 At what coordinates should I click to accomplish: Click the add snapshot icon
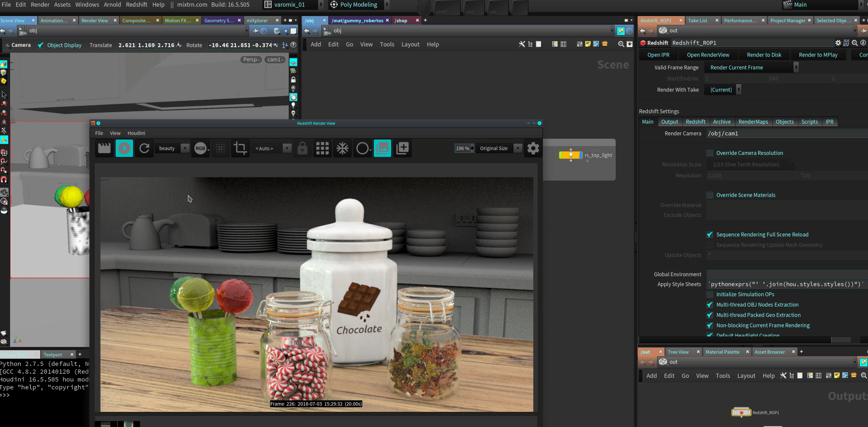(402, 148)
